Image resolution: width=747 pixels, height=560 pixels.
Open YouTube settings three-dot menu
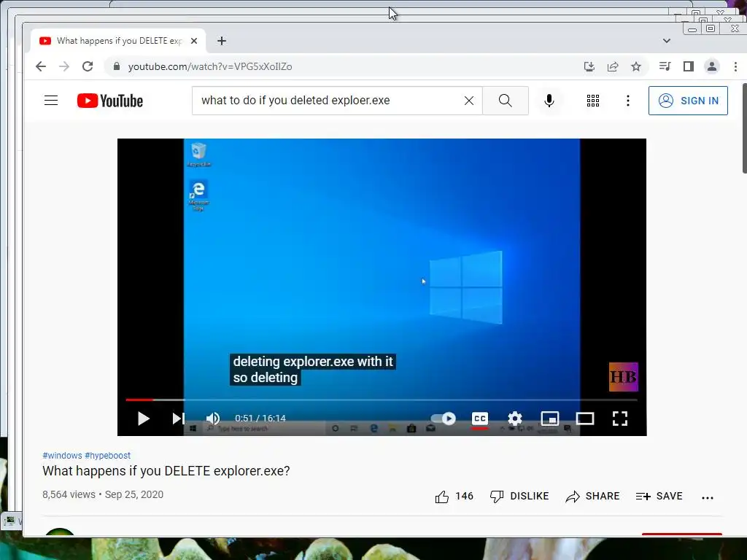[x=628, y=101]
